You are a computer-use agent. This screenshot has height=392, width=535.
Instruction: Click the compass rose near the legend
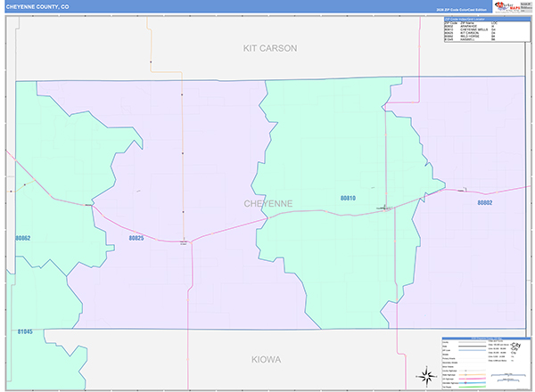426,376
